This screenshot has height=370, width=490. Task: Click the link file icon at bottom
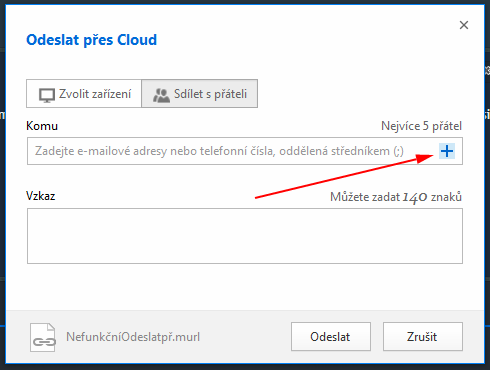tap(43, 337)
